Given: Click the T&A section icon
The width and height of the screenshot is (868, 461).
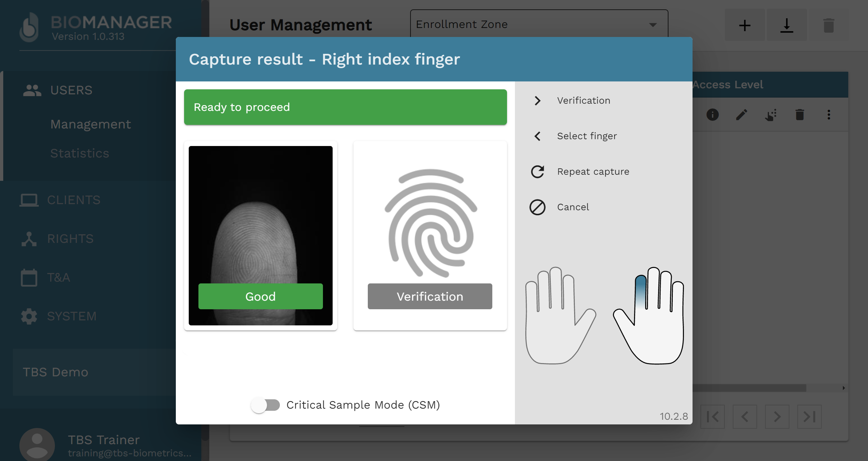Looking at the screenshot, I should click(x=29, y=278).
